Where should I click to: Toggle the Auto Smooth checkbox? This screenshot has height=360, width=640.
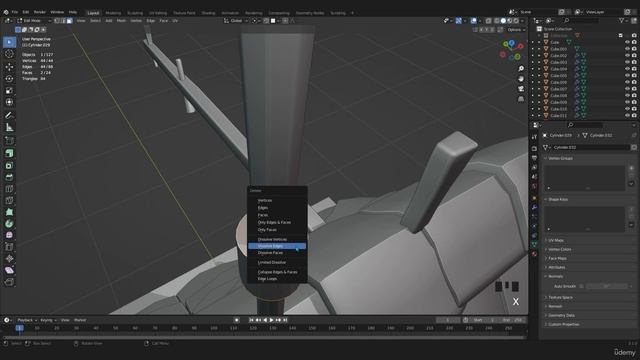point(582,286)
